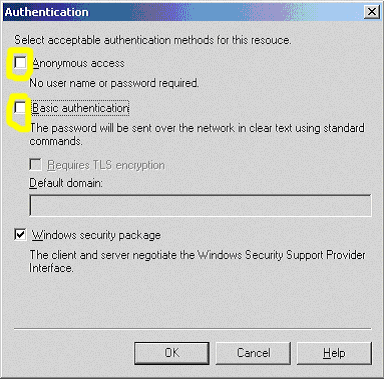Click 'No user name or password required' text
This screenshot has width=384, height=379.
114,83
